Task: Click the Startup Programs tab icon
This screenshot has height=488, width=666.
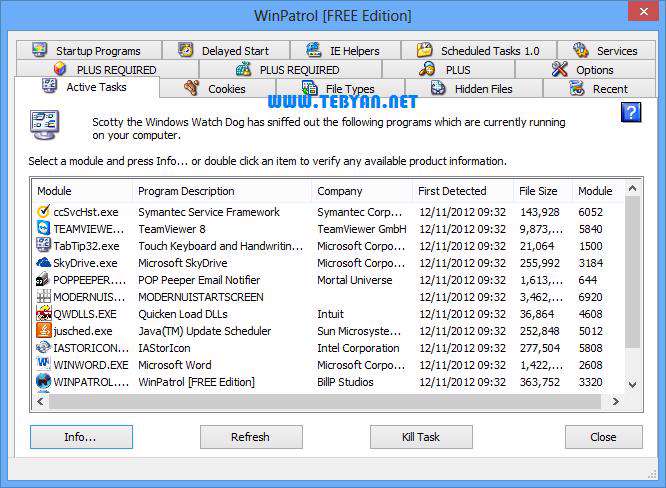Action: pos(40,50)
